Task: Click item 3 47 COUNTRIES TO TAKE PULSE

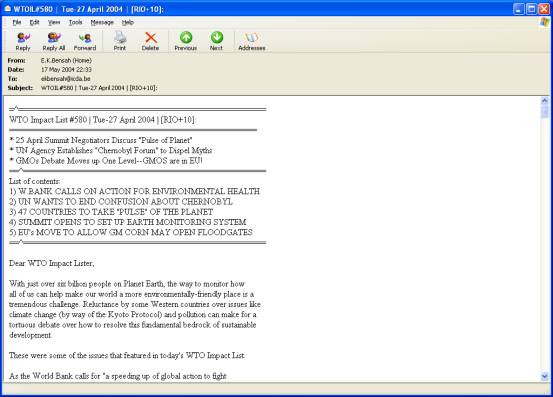Action: click(x=111, y=212)
